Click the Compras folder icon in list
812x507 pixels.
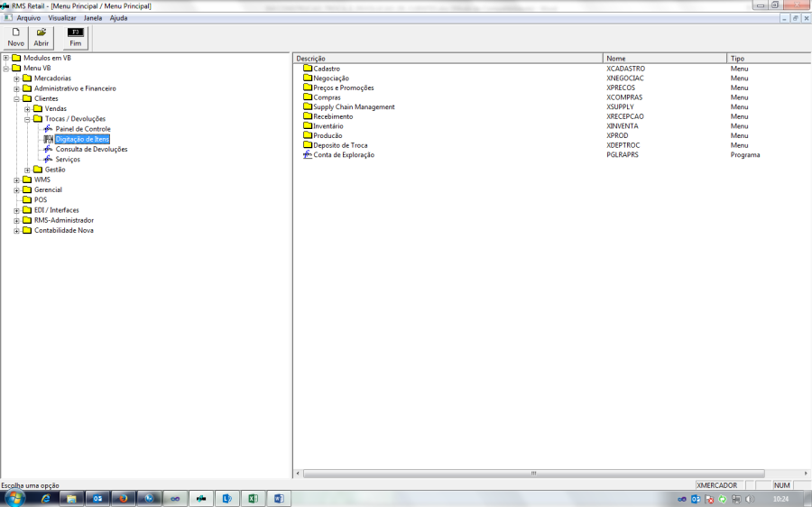click(x=308, y=97)
